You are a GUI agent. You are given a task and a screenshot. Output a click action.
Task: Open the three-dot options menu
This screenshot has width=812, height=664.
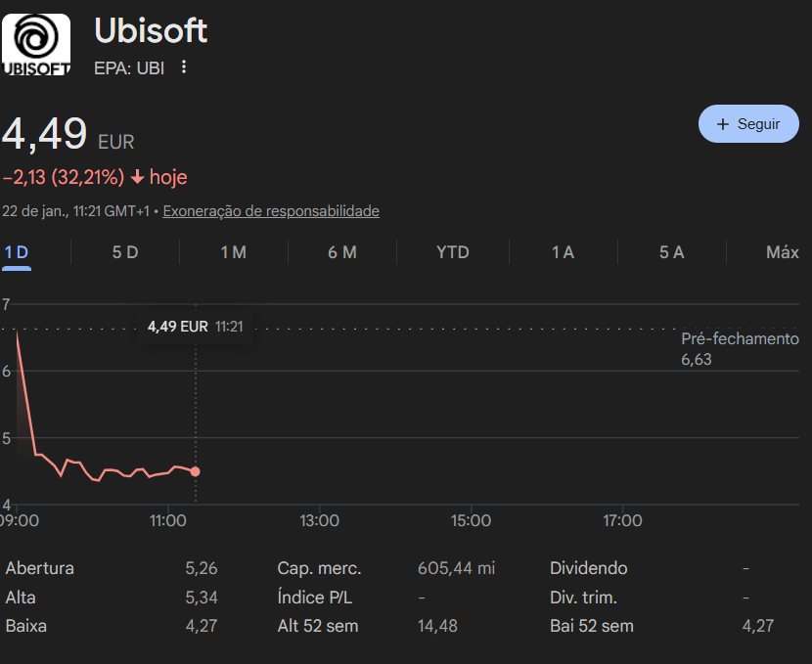(184, 67)
